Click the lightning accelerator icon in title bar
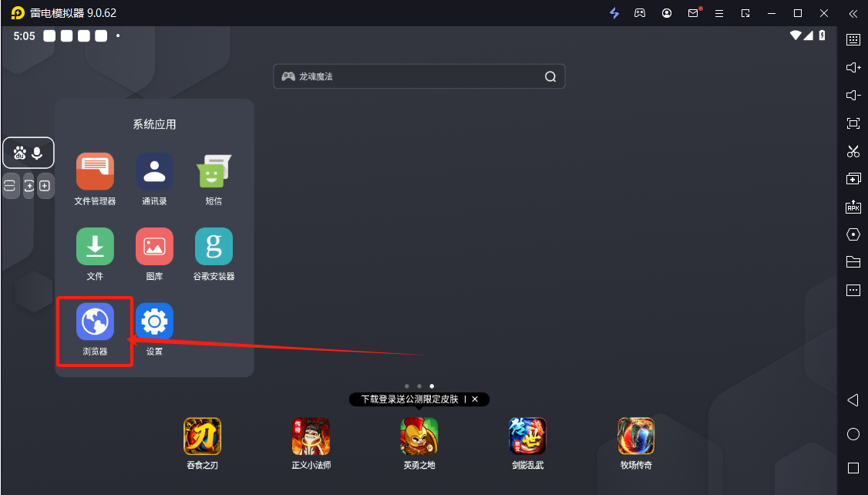The width and height of the screenshot is (868, 495). [x=614, y=13]
